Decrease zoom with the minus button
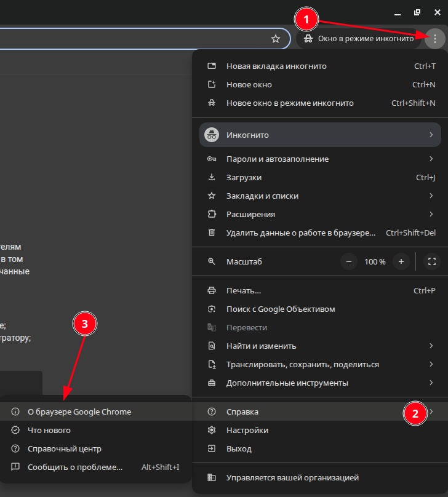 pos(349,261)
